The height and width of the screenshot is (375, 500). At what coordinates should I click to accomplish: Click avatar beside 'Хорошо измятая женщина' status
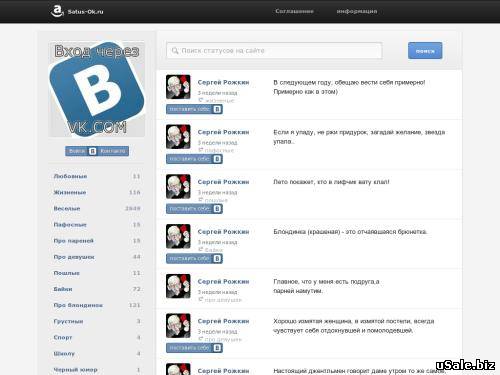tap(178, 326)
